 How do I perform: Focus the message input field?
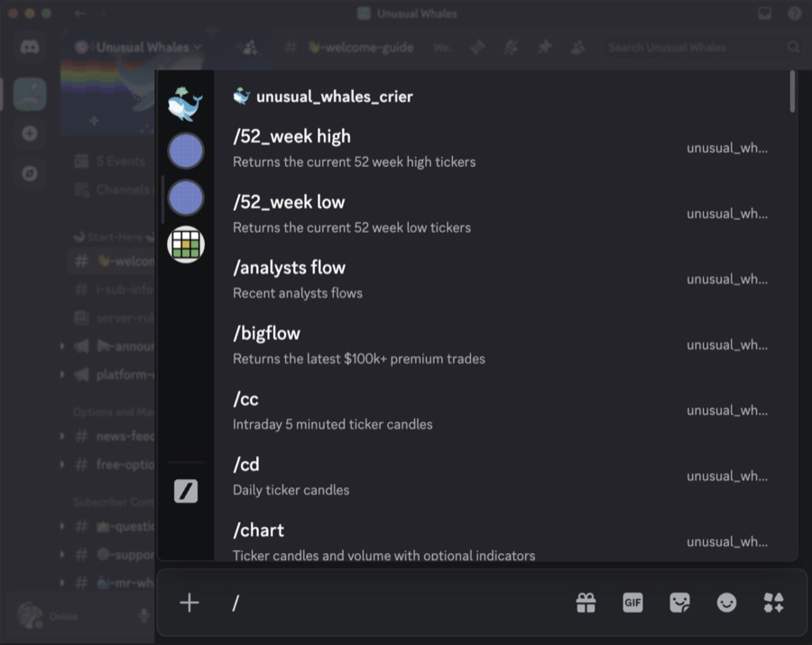tap(399, 603)
